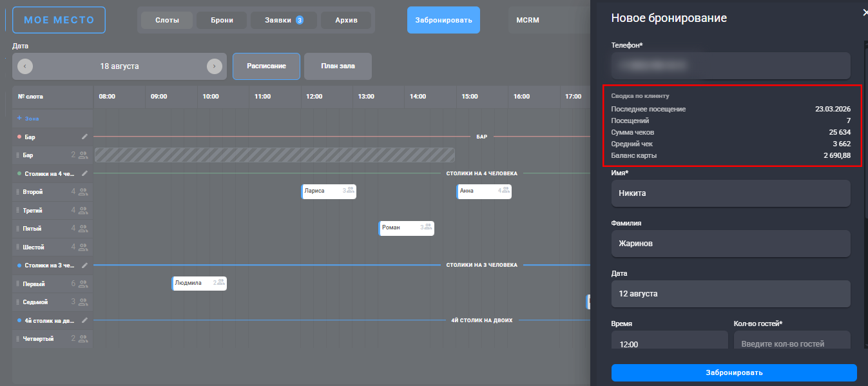Click the guests icon in Первый row
The height and width of the screenshot is (386, 868).
tap(83, 283)
